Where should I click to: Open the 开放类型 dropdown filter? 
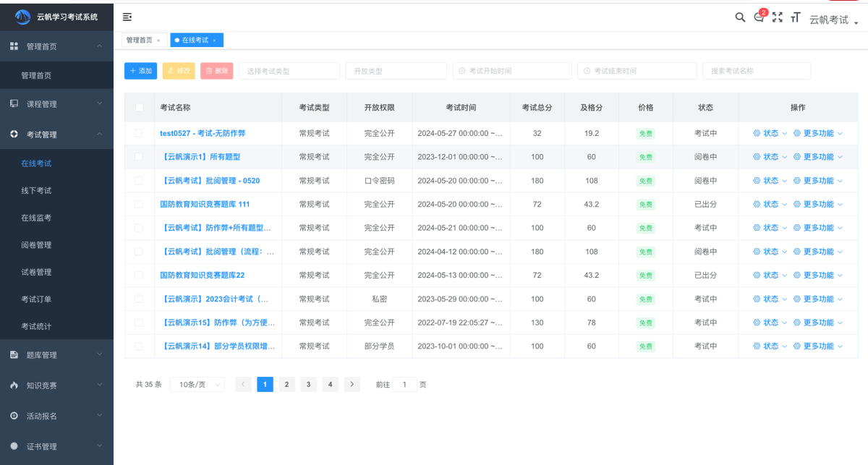[396, 71]
